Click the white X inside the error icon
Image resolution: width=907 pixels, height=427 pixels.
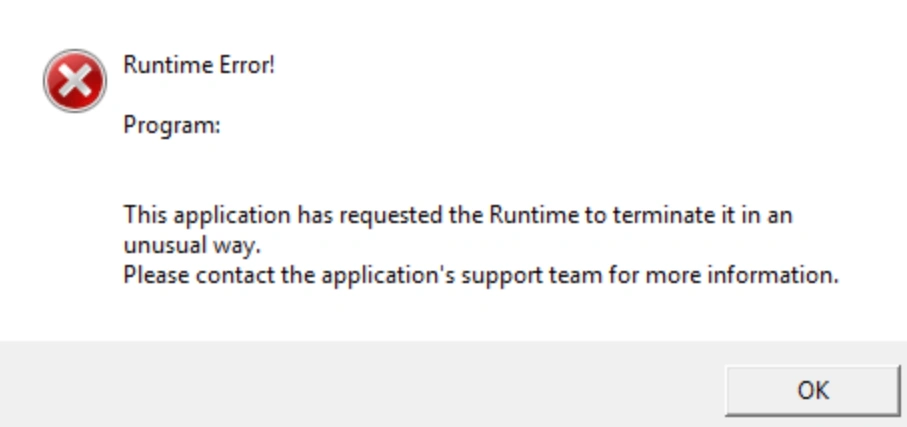coord(74,81)
